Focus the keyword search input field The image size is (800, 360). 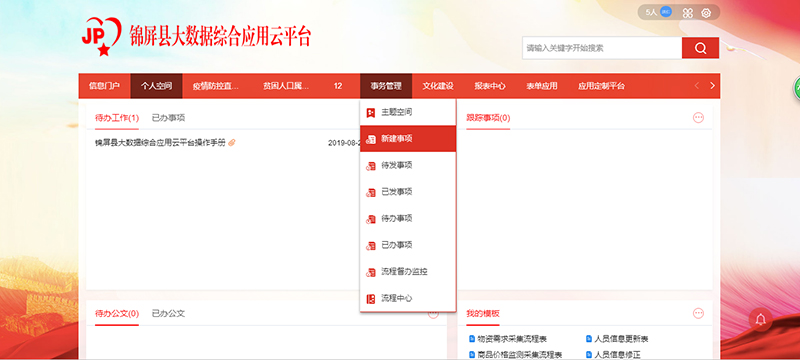click(x=602, y=48)
